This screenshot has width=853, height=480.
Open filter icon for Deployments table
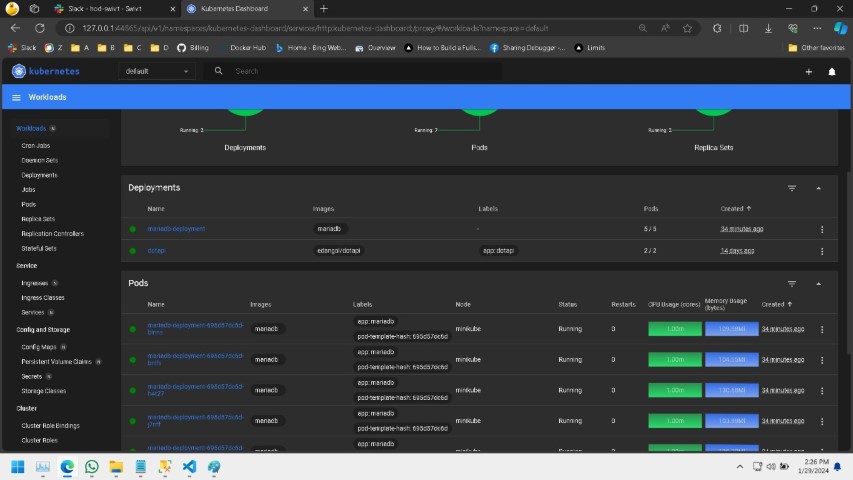[792, 188]
